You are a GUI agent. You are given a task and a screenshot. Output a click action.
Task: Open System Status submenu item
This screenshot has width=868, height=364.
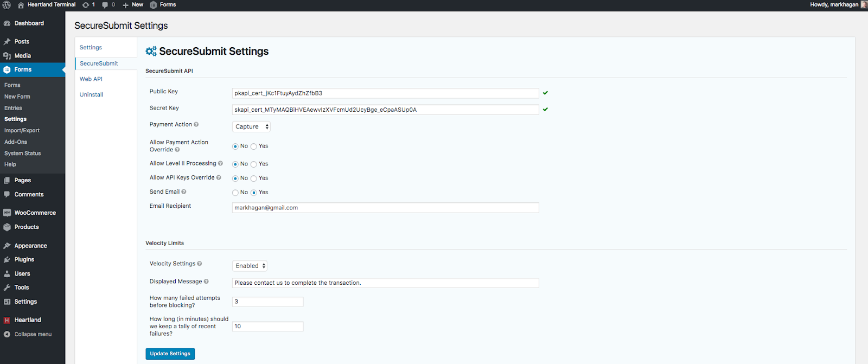[x=22, y=154]
